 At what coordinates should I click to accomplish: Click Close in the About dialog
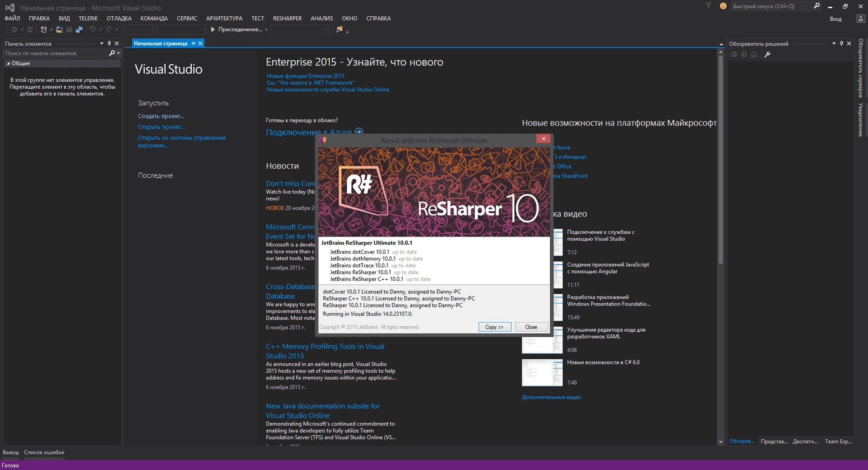[531, 327]
